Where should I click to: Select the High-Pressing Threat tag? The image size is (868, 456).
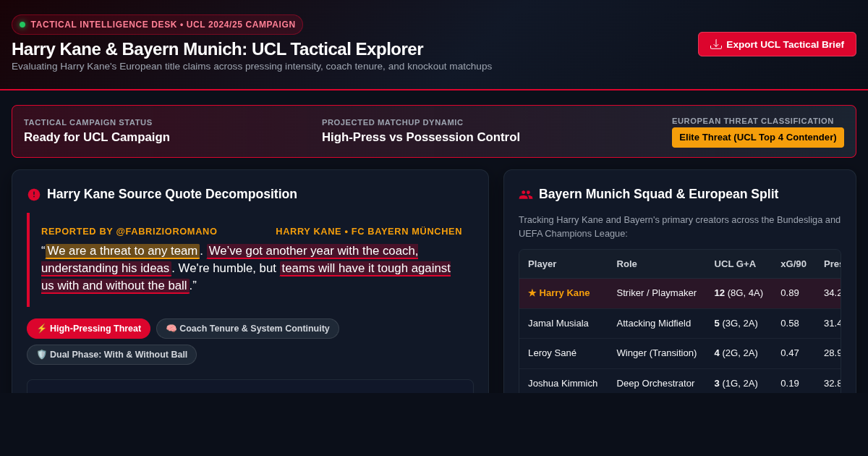click(x=88, y=329)
